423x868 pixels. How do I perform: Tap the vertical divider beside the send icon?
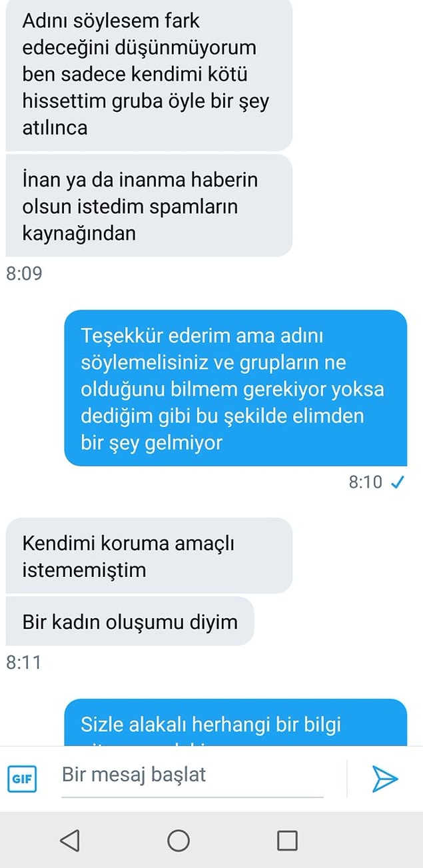click(x=347, y=778)
